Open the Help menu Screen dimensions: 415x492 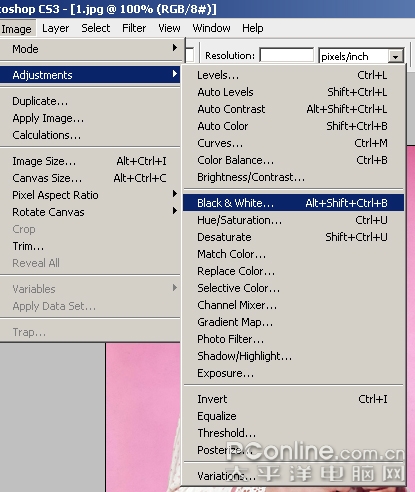[253, 28]
